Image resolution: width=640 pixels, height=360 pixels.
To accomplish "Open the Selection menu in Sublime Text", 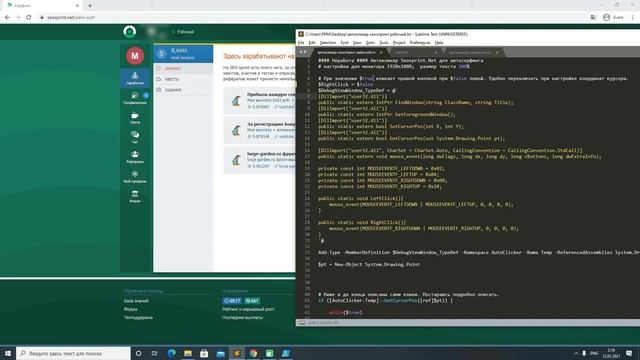I will coord(327,42).
